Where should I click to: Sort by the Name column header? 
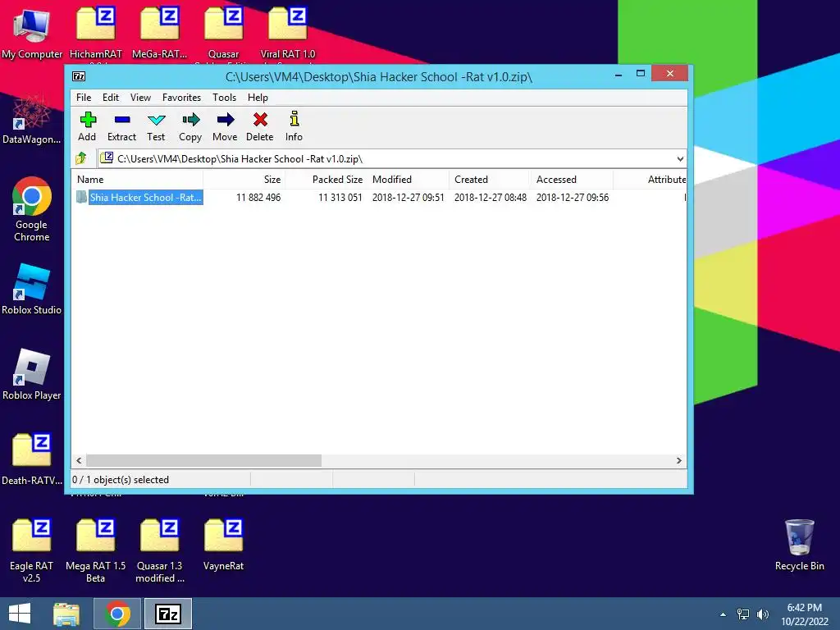pos(137,180)
